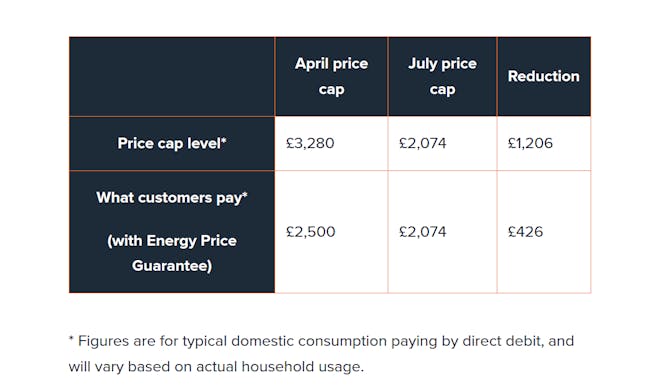Click the empty top-left header cell
Screen dimensions: 660x389
(172, 76)
